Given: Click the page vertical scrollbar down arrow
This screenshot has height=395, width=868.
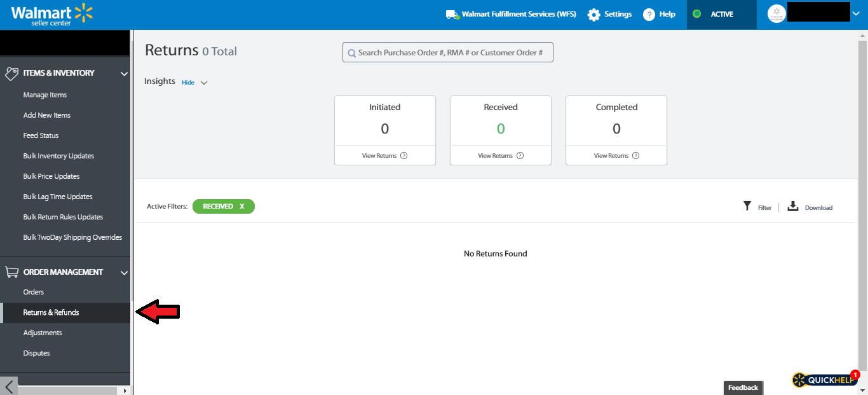Looking at the screenshot, I should pyautogui.click(x=862, y=390).
